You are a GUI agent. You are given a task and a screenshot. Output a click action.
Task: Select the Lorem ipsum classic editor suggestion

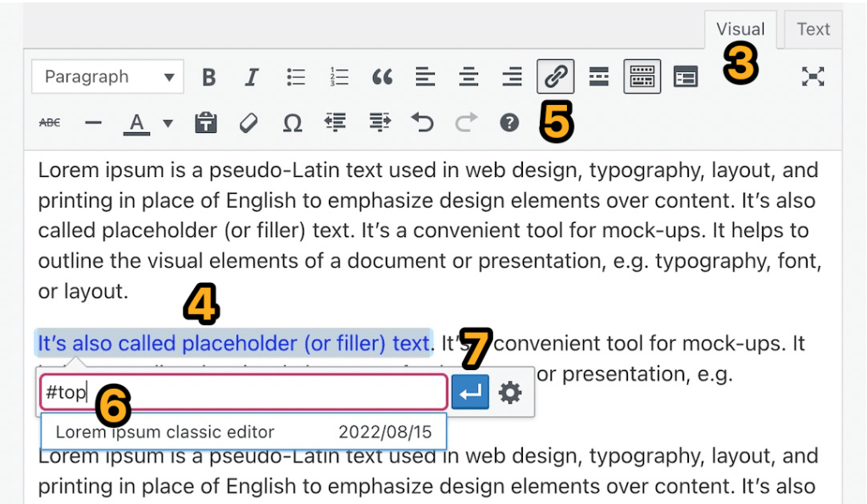tap(242, 431)
